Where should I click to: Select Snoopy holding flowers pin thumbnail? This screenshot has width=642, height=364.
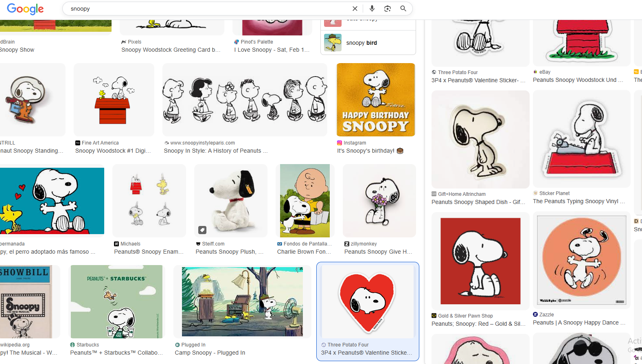point(379,201)
